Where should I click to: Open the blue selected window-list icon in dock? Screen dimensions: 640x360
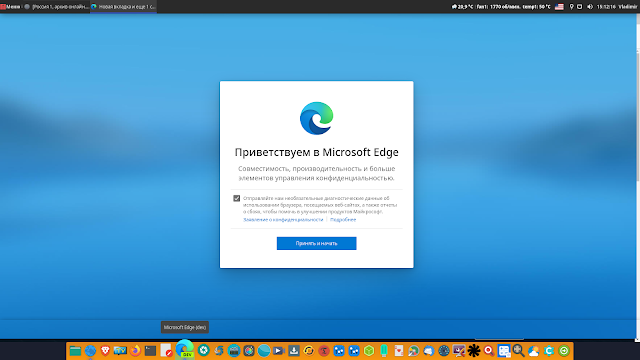pos(504,351)
